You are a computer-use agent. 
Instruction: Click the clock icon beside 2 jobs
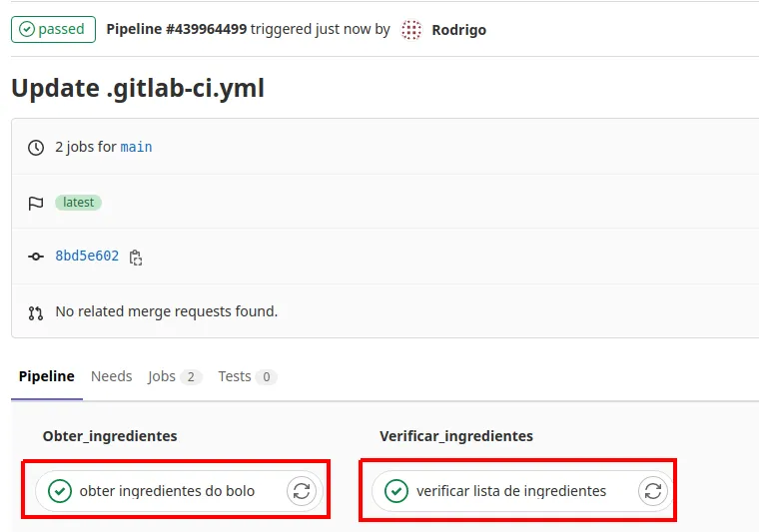[36, 148]
